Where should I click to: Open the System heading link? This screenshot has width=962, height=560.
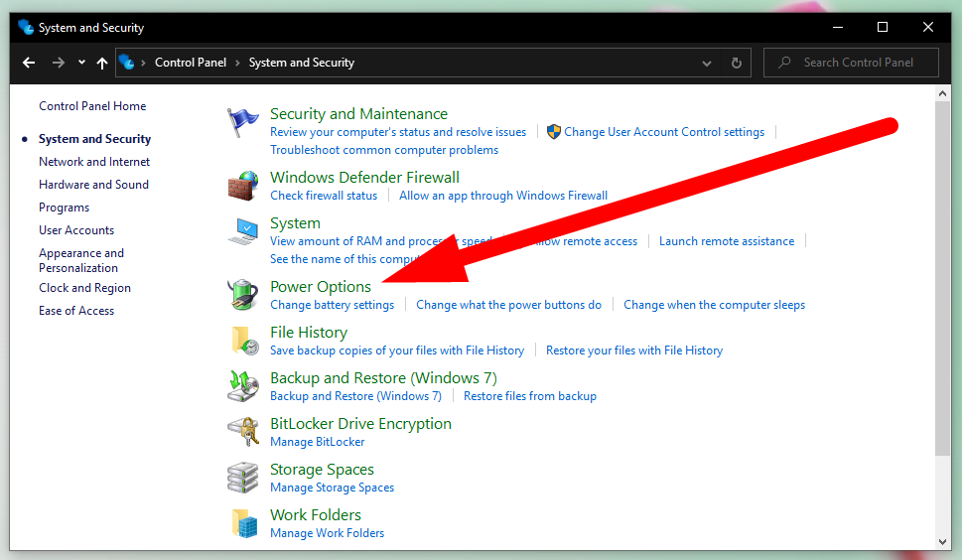(x=295, y=223)
